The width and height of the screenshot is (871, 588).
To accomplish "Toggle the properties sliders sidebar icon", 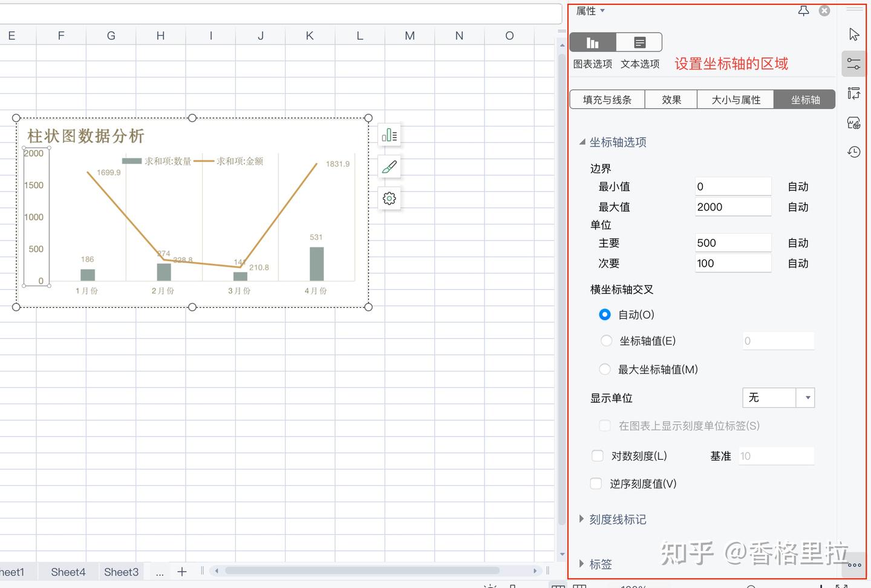I will [854, 64].
